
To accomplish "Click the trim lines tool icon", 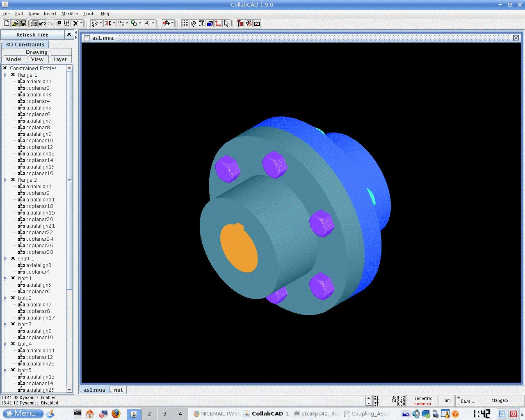I will (147, 23).
